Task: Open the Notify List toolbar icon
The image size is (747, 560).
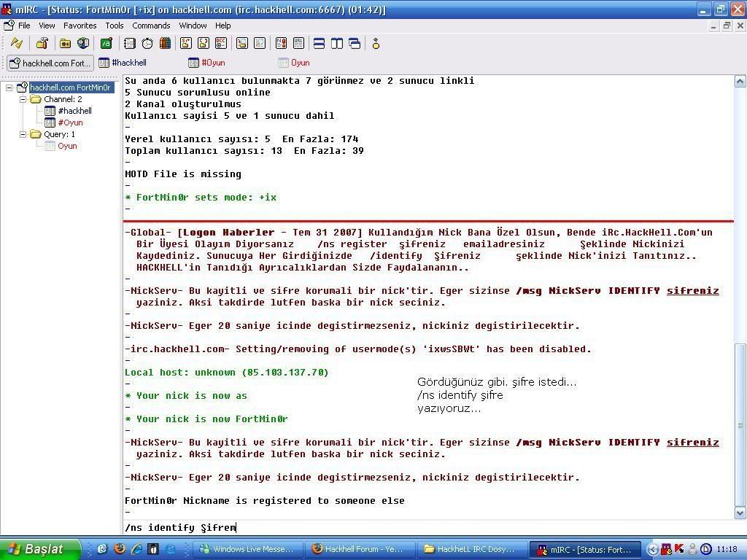Action: click(x=281, y=43)
